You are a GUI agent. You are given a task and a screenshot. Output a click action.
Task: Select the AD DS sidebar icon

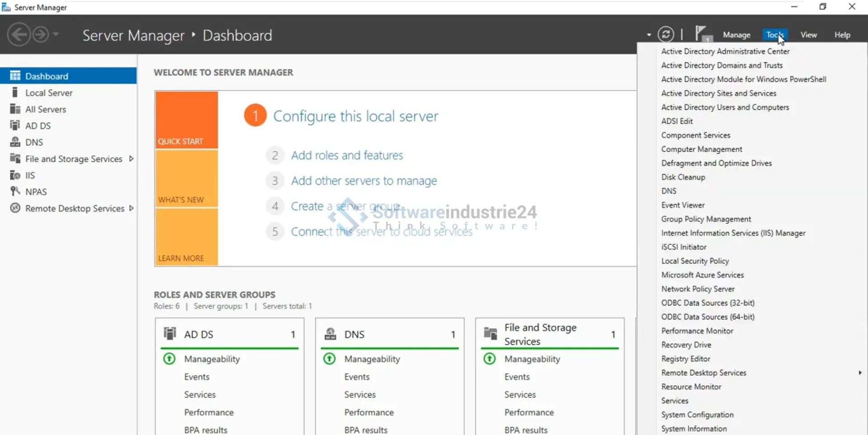tap(15, 126)
